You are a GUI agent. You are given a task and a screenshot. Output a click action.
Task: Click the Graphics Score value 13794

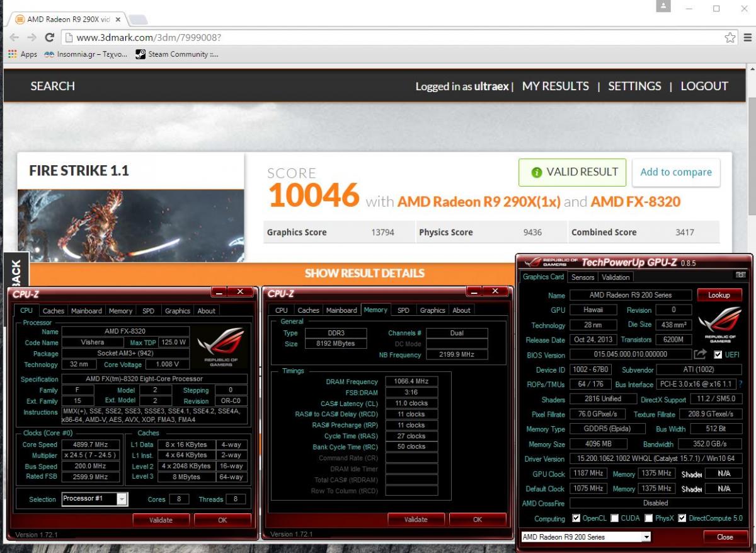click(x=382, y=232)
